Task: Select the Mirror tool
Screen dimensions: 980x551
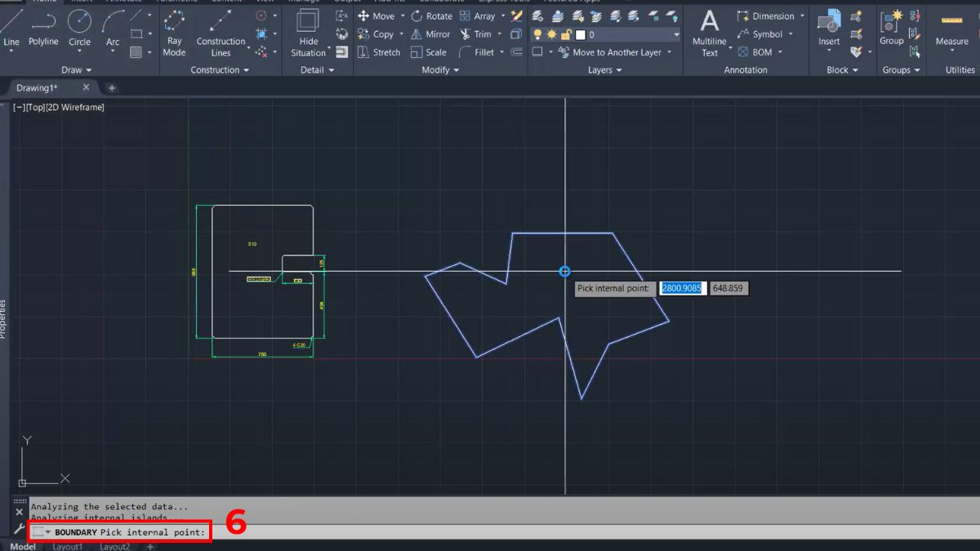Action: pos(430,34)
